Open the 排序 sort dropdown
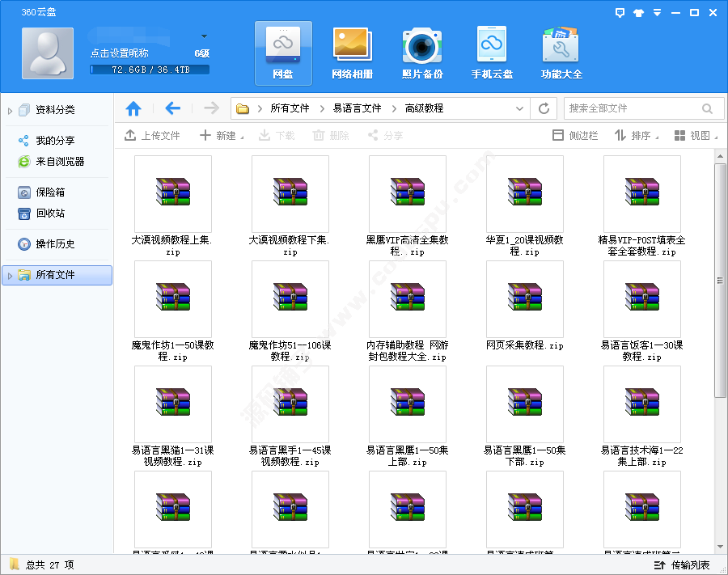The image size is (728, 575). [636, 136]
